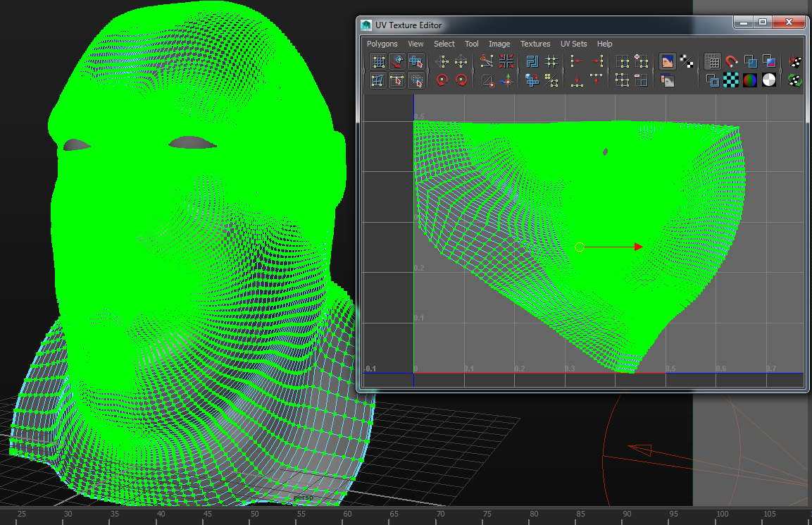Click the red inward arrows sew icon
812x525 pixels.
[x=506, y=61]
